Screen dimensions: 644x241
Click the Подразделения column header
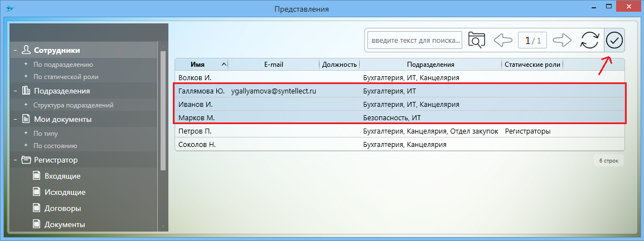pyautogui.click(x=430, y=65)
